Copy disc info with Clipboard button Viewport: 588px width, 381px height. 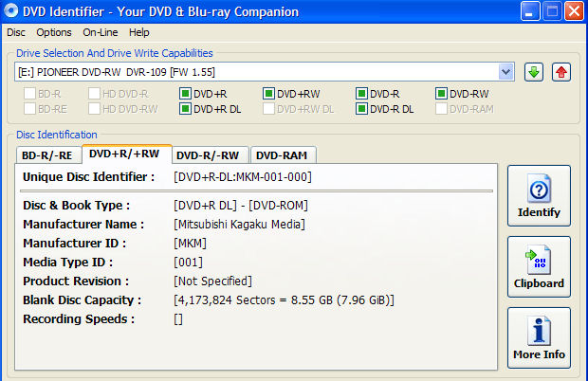(539, 266)
